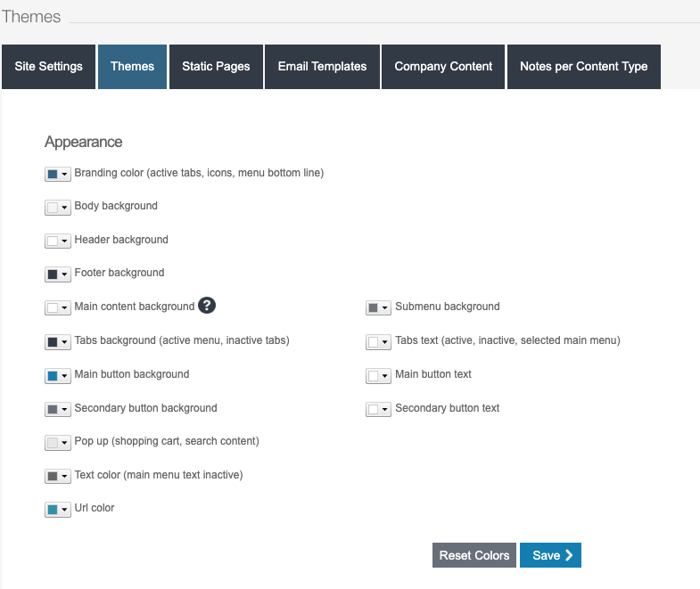
Task: Change the Secondary button background color
Action: (x=57, y=409)
